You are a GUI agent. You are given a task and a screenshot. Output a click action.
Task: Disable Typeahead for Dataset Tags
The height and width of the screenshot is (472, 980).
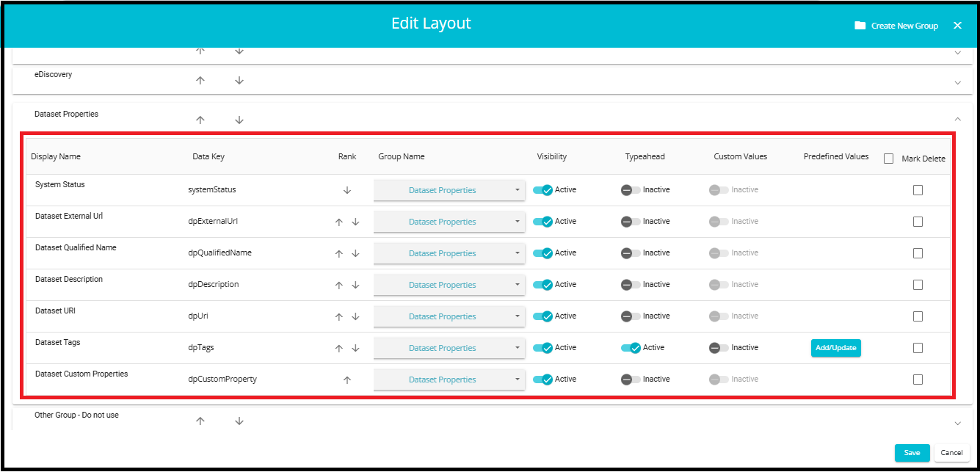pos(631,348)
